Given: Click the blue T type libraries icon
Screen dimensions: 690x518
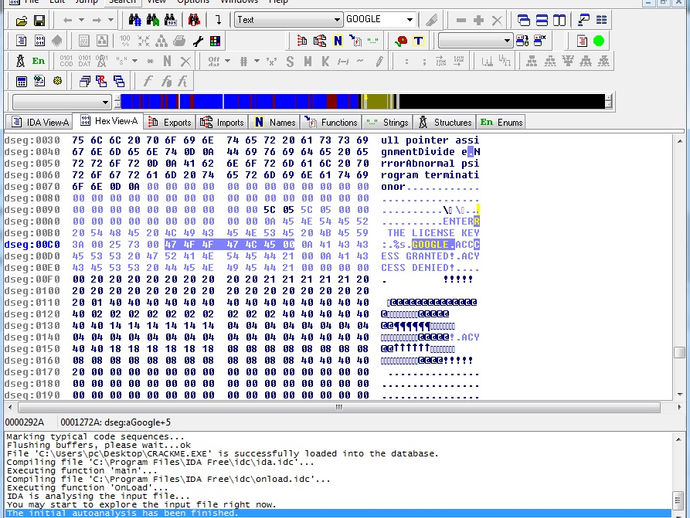Looking at the screenshot, I should click(418, 41).
